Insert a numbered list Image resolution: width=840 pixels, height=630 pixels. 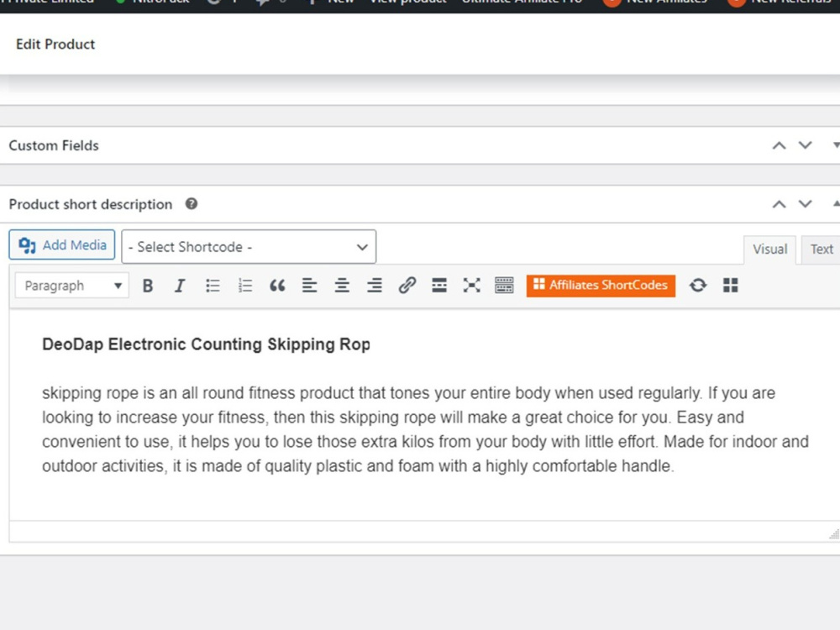[245, 286]
